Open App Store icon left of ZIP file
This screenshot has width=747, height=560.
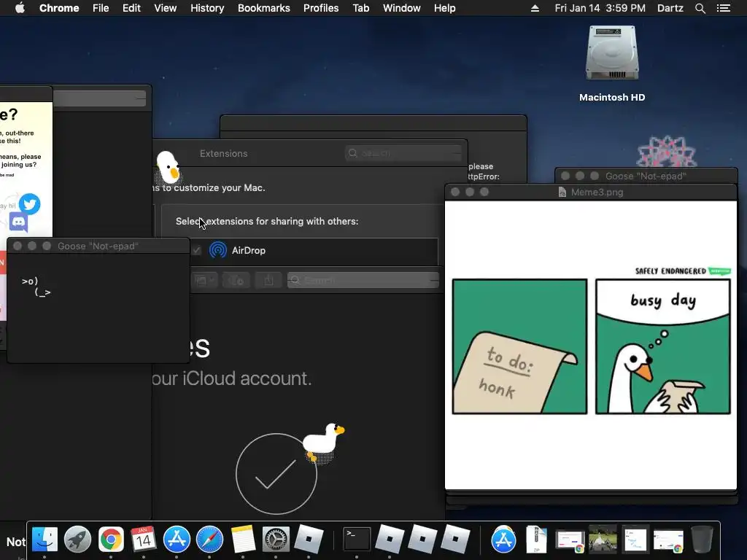click(x=503, y=540)
